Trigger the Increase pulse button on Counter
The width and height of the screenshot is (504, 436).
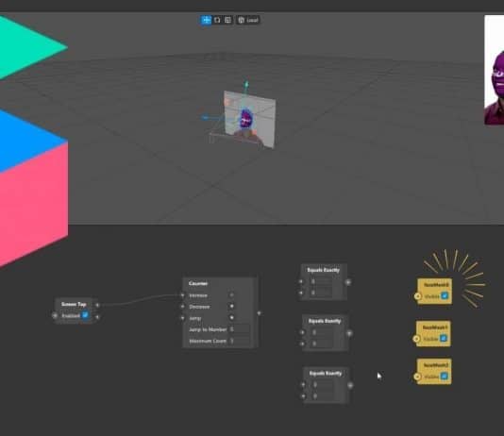232,295
